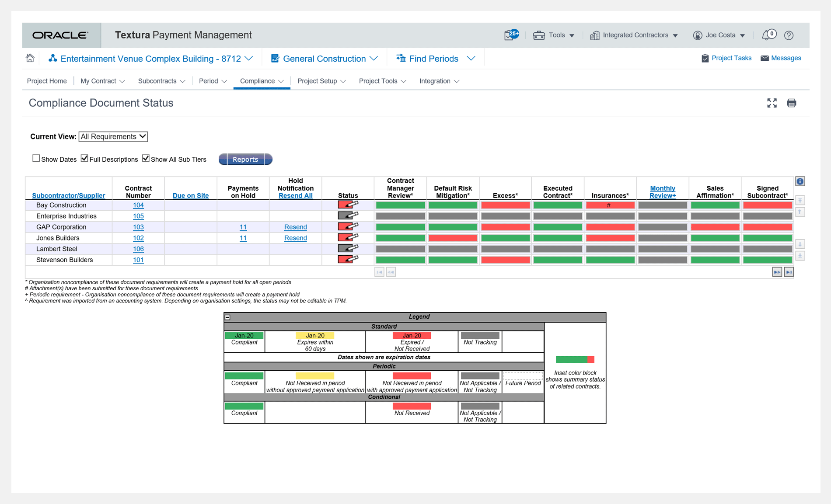
Task: Open the notification bell
Action: pos(768,35)
